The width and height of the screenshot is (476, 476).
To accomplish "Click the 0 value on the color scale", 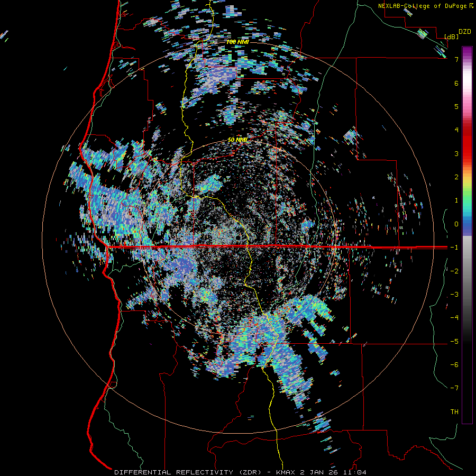I will coord(456,224).
